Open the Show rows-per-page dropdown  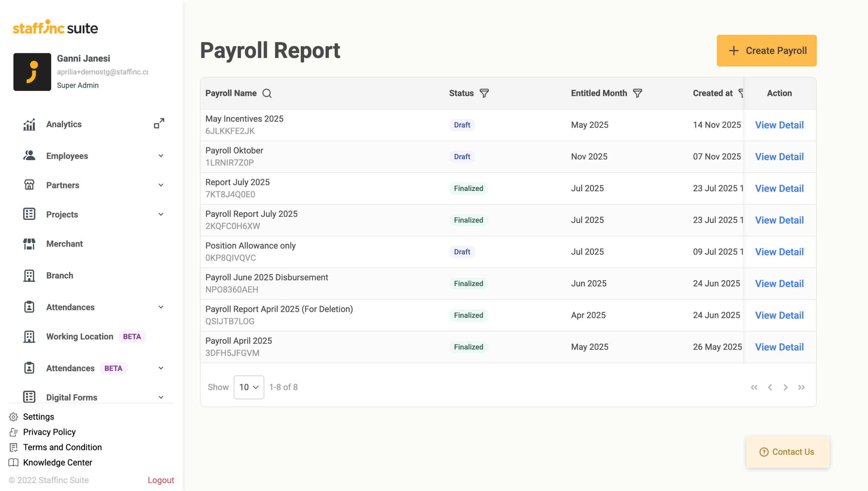[x=249, y=387]
